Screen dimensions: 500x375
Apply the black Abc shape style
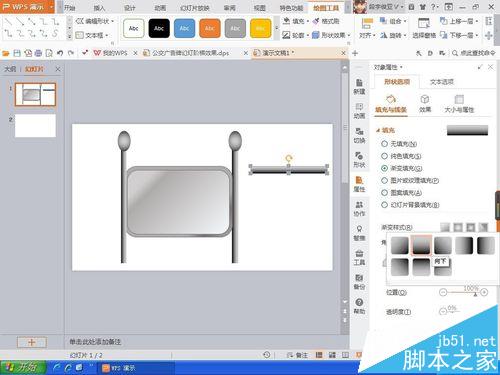click(159, 29)
